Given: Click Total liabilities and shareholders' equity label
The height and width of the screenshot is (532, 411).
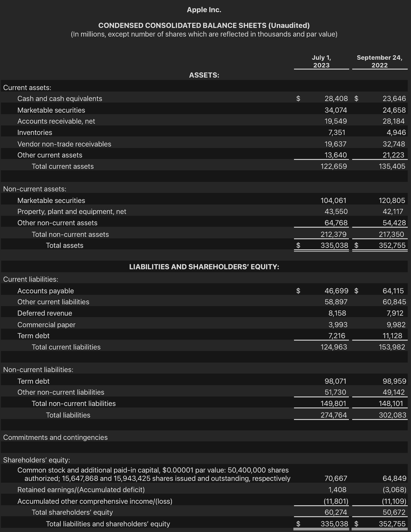Looking at the screenshot, I should (108, 524).
